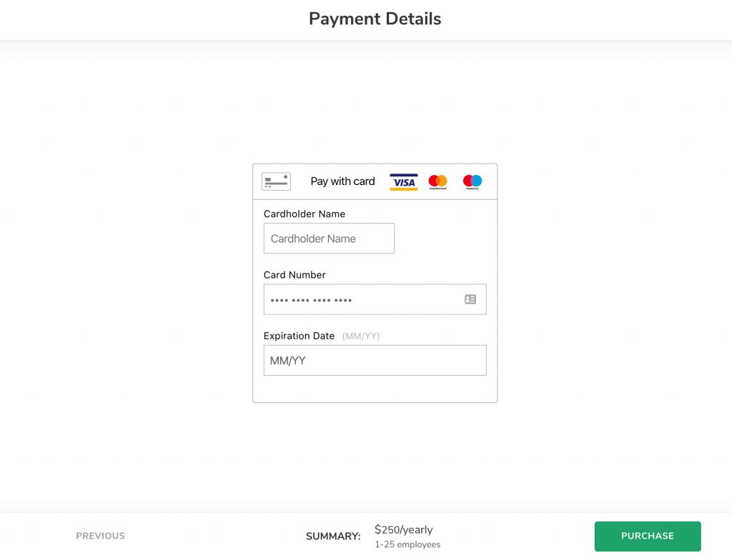Viewport: 732px width, 560px height.
Task: Click the Expiration Date label
Action: 299,336
